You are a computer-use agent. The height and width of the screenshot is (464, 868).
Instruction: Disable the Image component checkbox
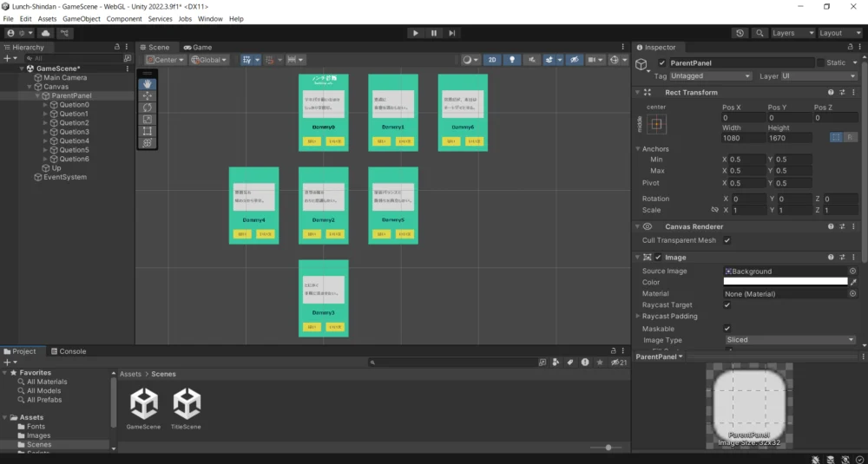pos(658,258)
